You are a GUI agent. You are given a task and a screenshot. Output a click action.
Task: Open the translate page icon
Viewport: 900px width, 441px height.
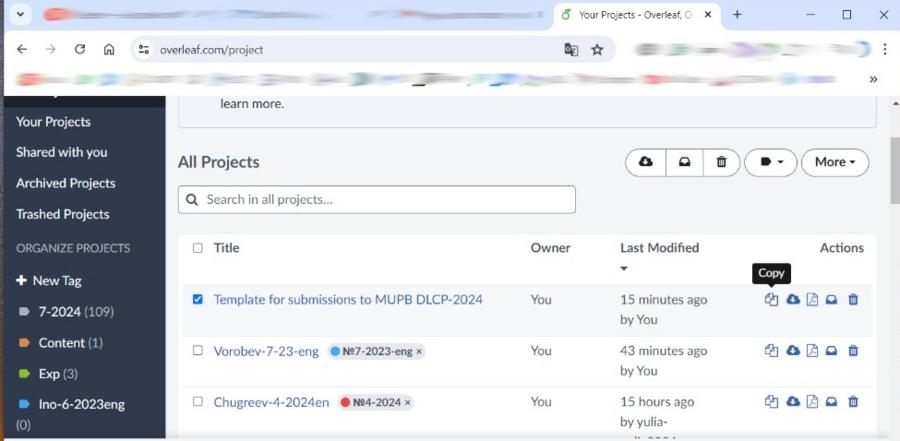point(571,50)
